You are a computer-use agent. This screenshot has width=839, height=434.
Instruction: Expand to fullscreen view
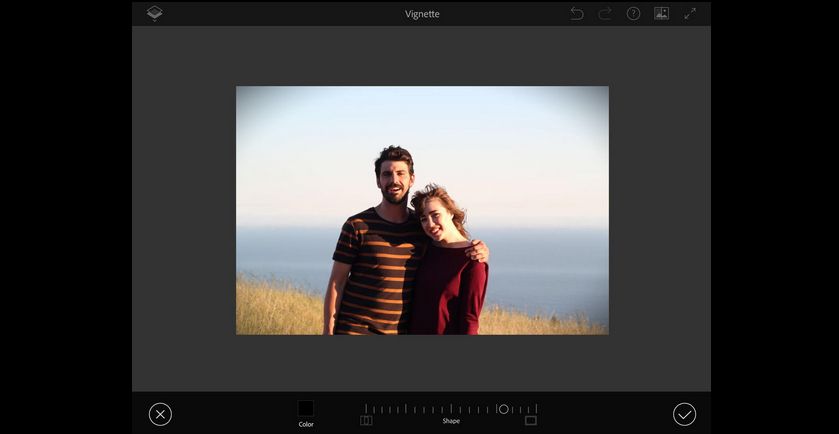[690, 14]
